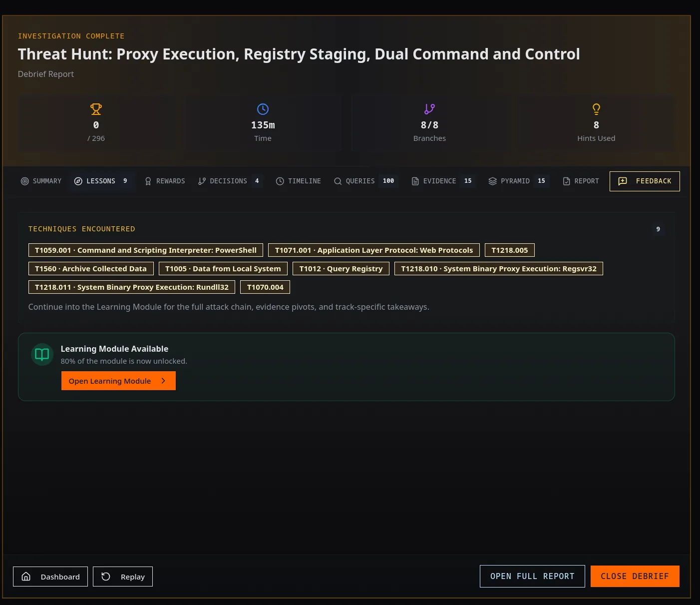Click the Lessons count badge 9
The height and width of the screenshot is (605, 700).
125,181
